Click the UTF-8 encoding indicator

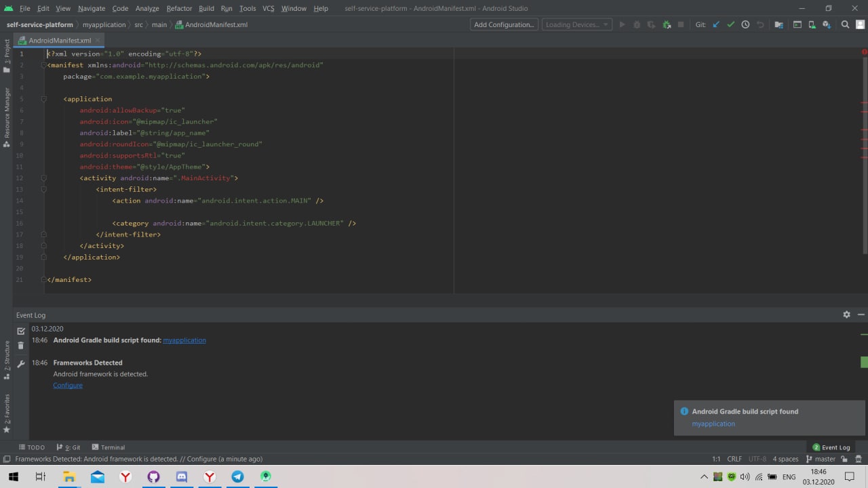tap(757, 459)
